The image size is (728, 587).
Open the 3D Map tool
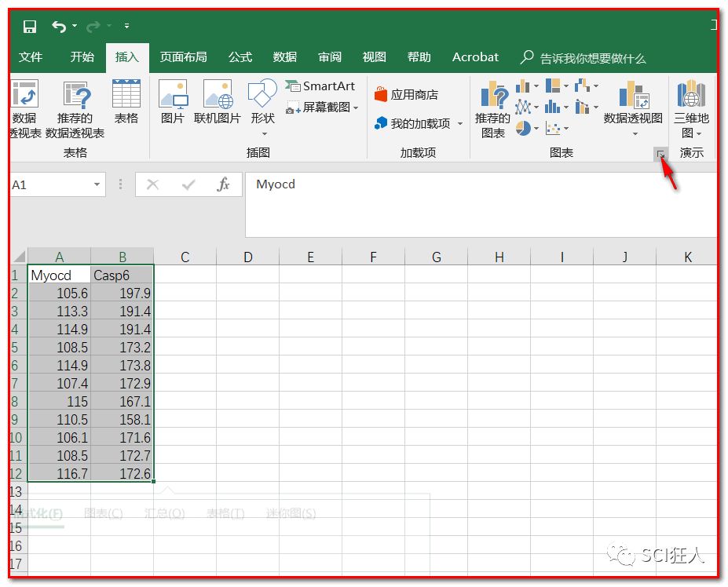pos(690,108)
